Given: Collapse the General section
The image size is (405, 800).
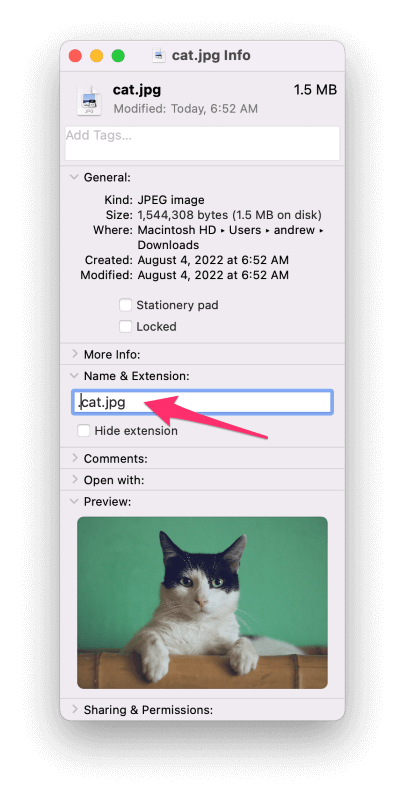Looking at the screenshot, I should 74,178.
